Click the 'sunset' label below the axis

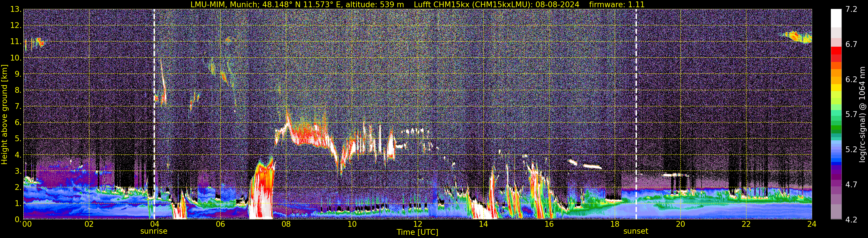click(636, 231)
